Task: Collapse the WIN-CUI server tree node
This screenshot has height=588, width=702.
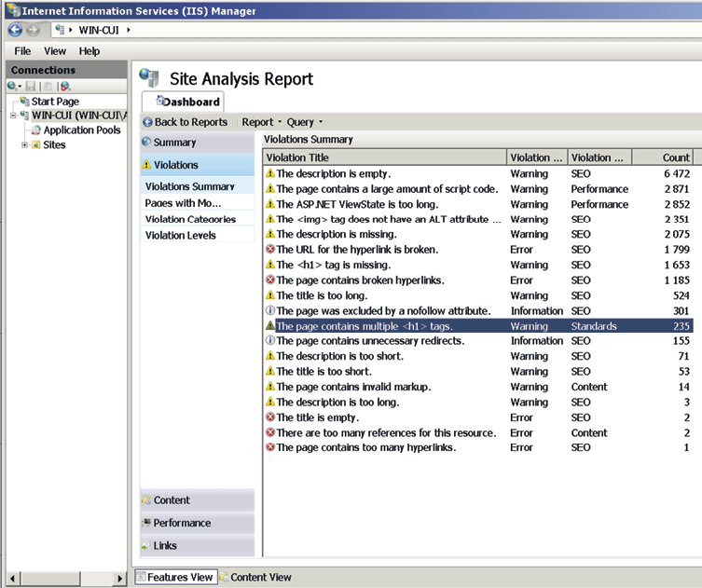Action: [13, 116]
